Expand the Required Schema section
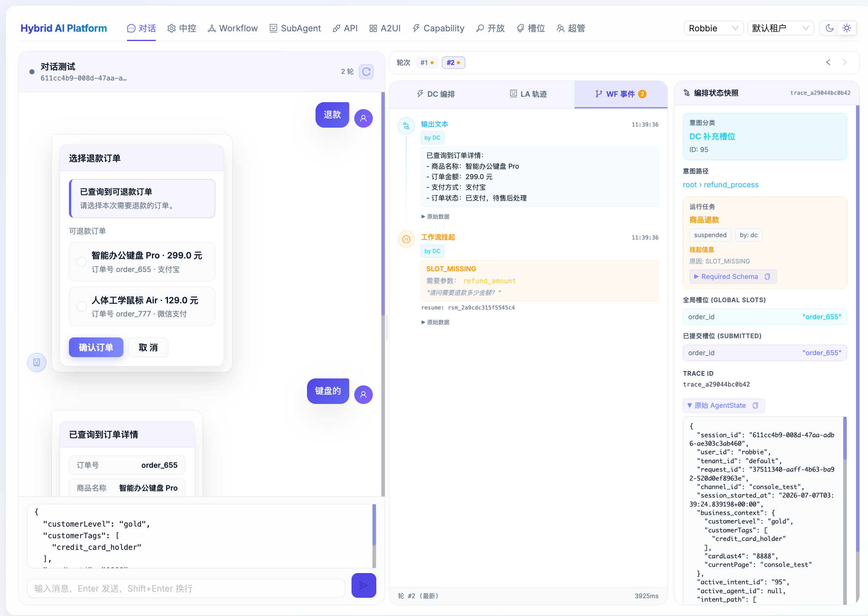 coord(726,277)
